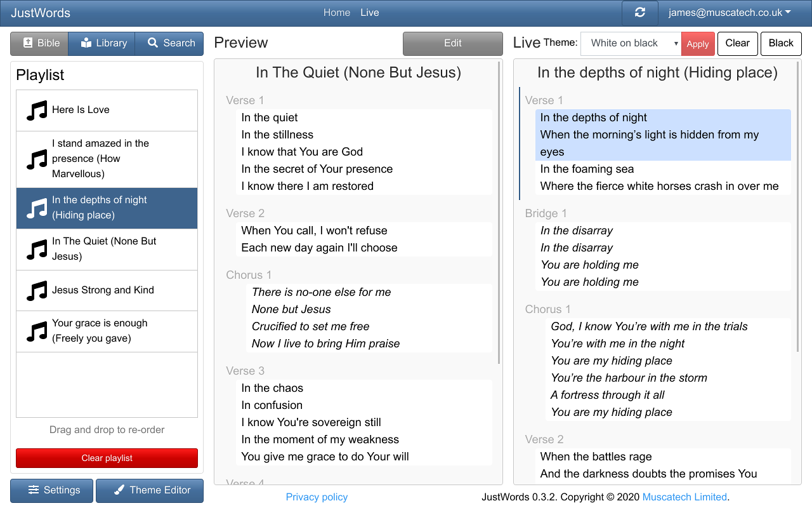Click the music note icon for Jesus Strong and Kind

pos(37,290)
